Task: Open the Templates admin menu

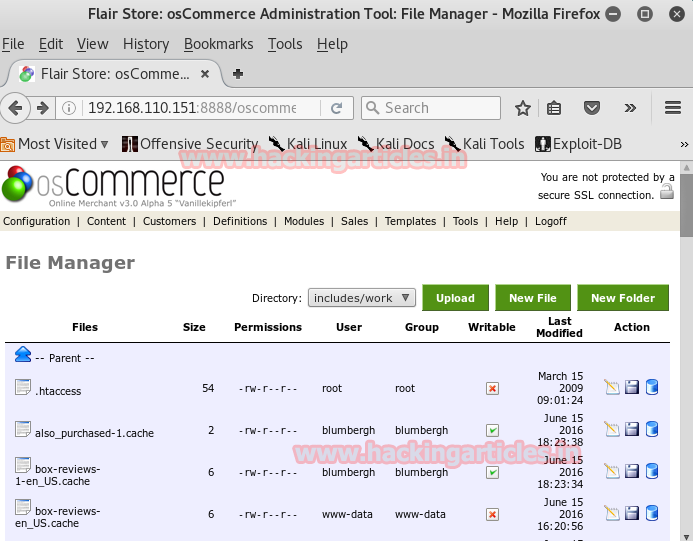Action: 410,221
